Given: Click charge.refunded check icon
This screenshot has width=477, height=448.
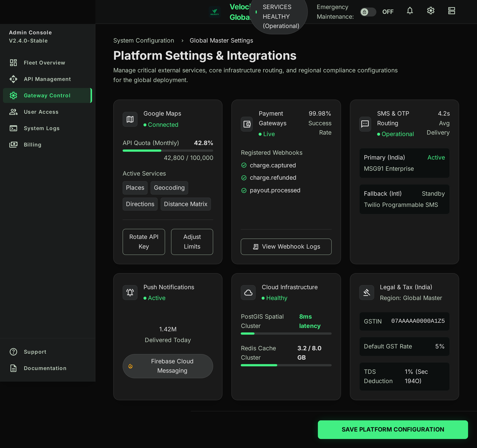Looking at the screenshot, I should [x=244, y=178].
